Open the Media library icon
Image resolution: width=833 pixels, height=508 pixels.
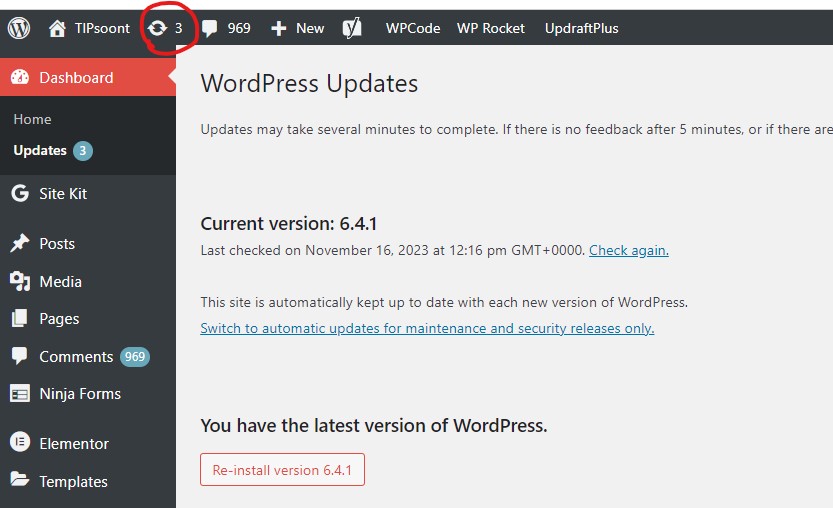[20, 282]
